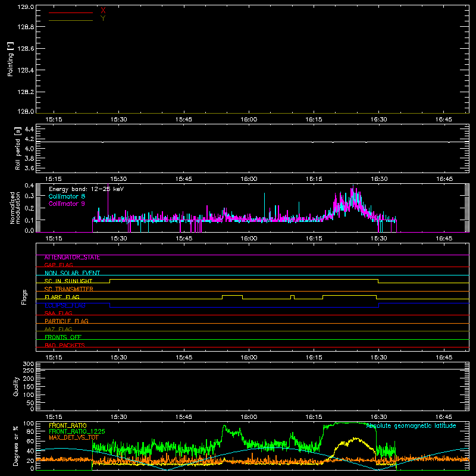476x476 pixels.
Task: Click 'Absolute geomagnetic latitude' legend text
Action: tap(411, 426)
